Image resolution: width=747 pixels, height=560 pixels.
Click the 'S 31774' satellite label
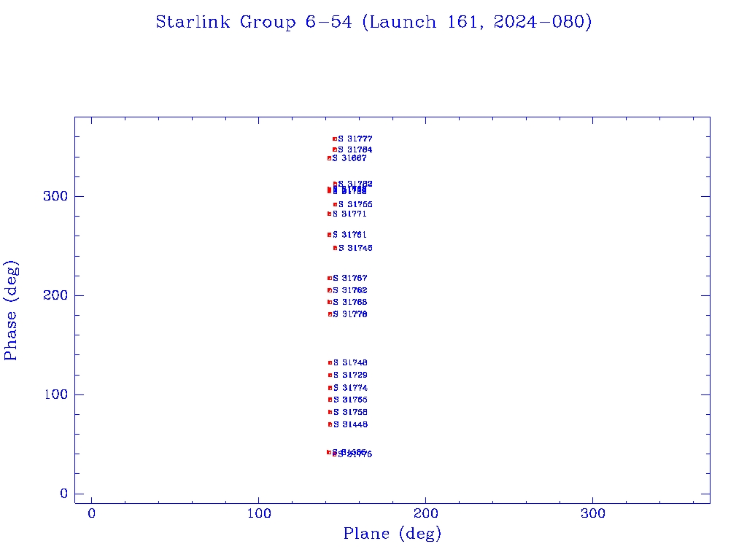pyautogui.click(x=350, y=388)
